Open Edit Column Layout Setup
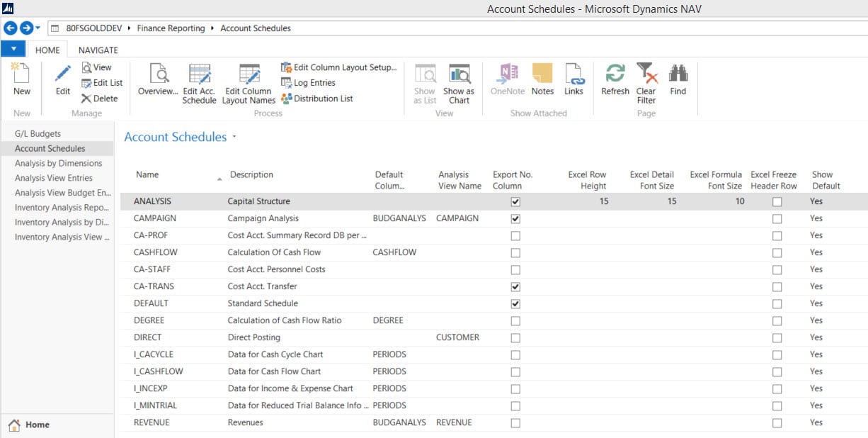The width and height of the screenshot is (868, 438). [339, 67]
